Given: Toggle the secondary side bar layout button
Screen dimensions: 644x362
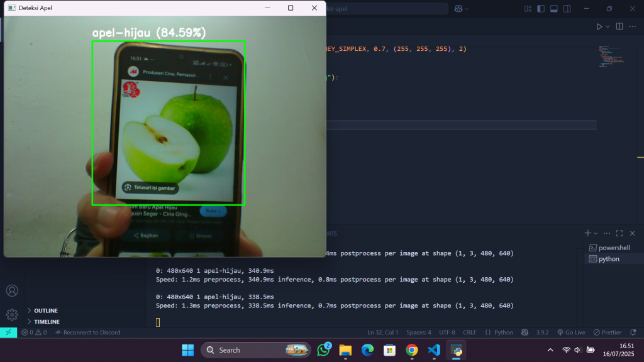Looking at the screenshot, I should 567,8.
